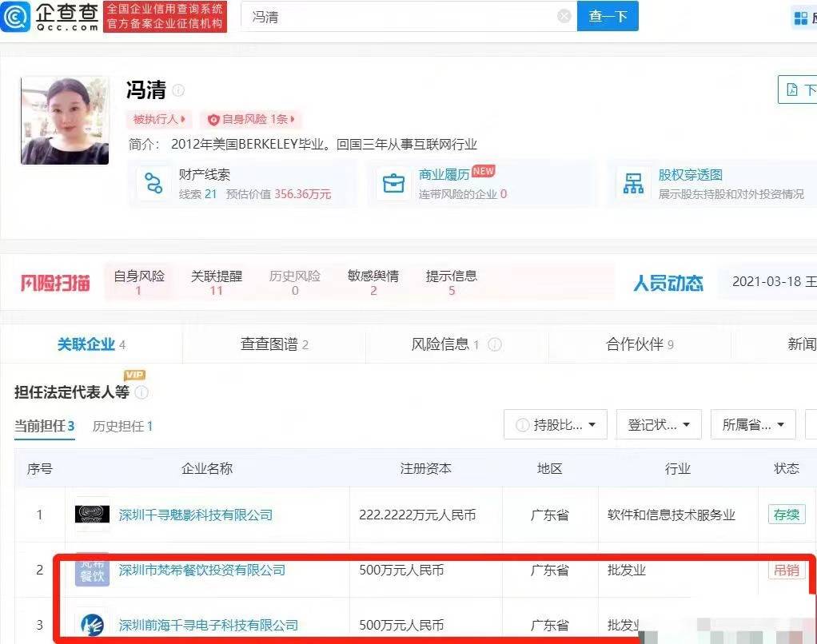Click the 注册资本 column header
This screenshot has height=644, width=817.
tap(426, 468)
